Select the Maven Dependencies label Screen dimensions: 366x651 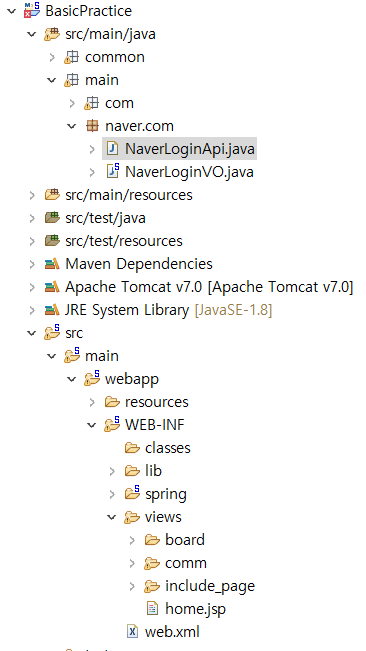pyautogui.click(x=139, y=264)
